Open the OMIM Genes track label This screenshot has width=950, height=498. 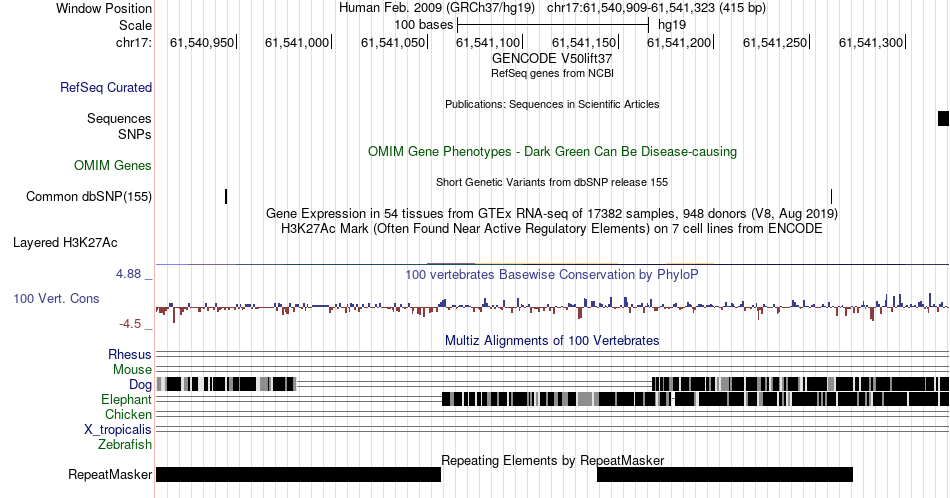click(113, 165)
